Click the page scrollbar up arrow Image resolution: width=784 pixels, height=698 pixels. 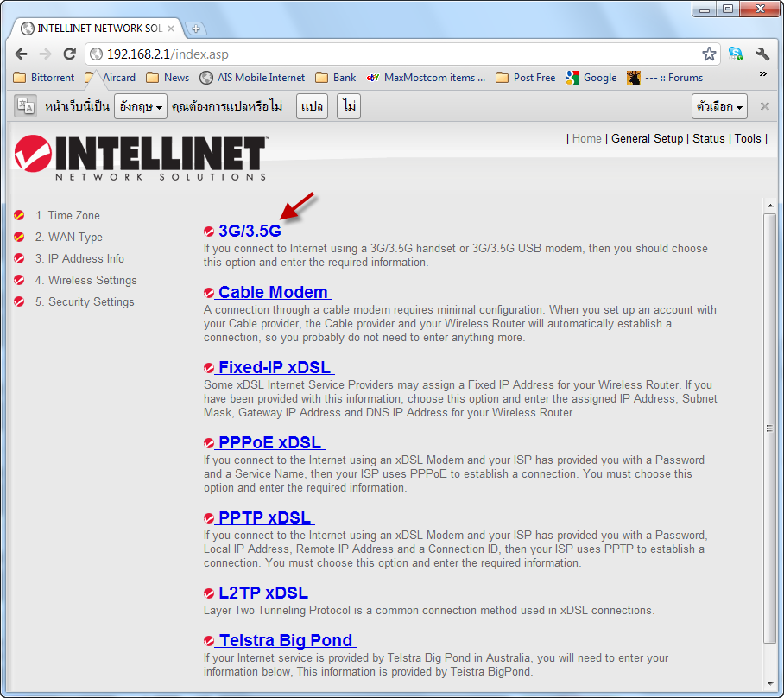click(x=770, y=206)
